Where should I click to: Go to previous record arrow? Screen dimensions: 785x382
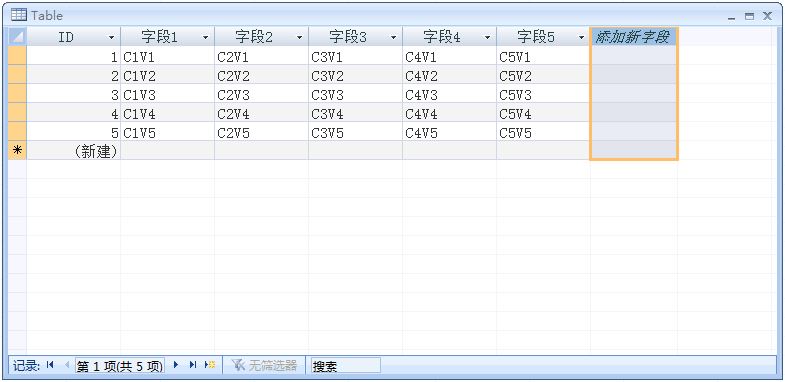click(x=67, y=365)
